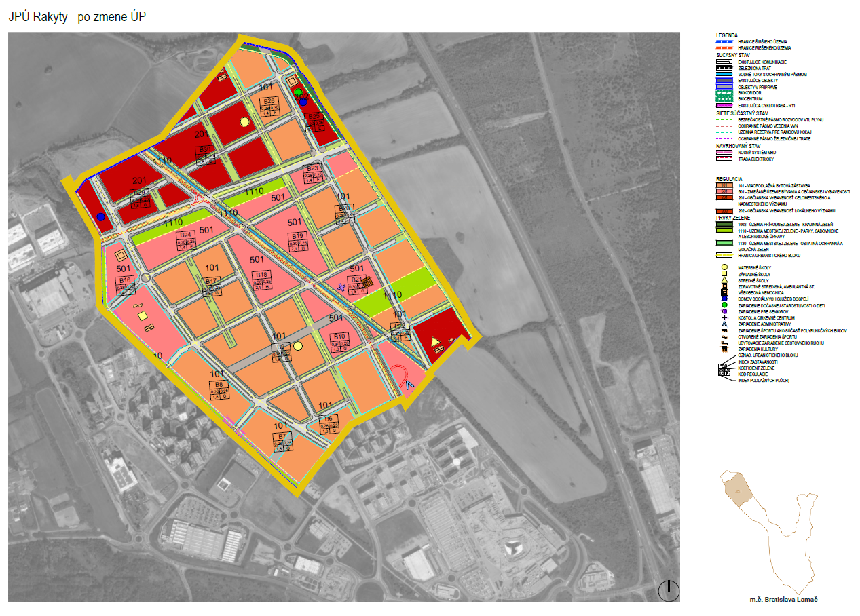860x616 pixels.
Task: Click the 202 local amenities legend swatch
Action: click(x=726, y=211)
